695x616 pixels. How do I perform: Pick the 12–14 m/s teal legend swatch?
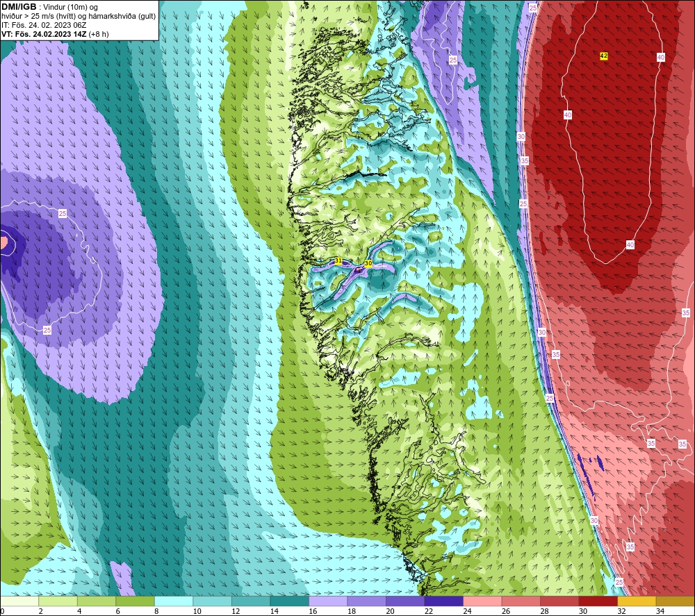(250, 601)
